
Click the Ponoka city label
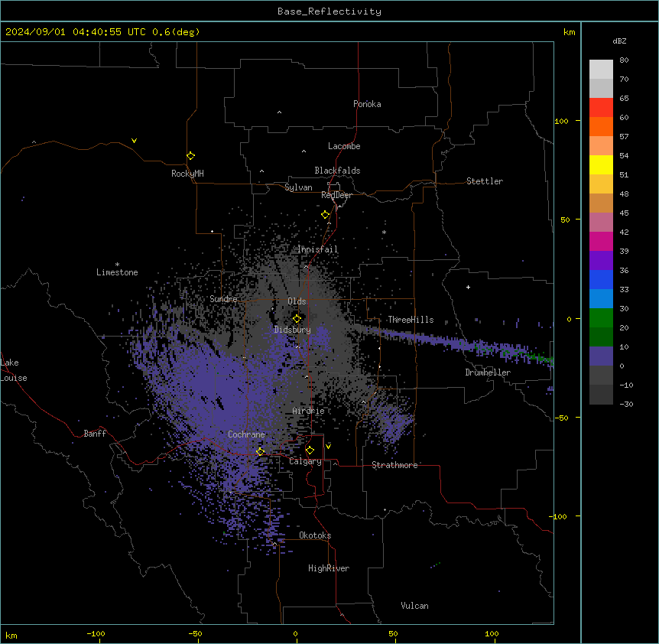coord(367,104)
